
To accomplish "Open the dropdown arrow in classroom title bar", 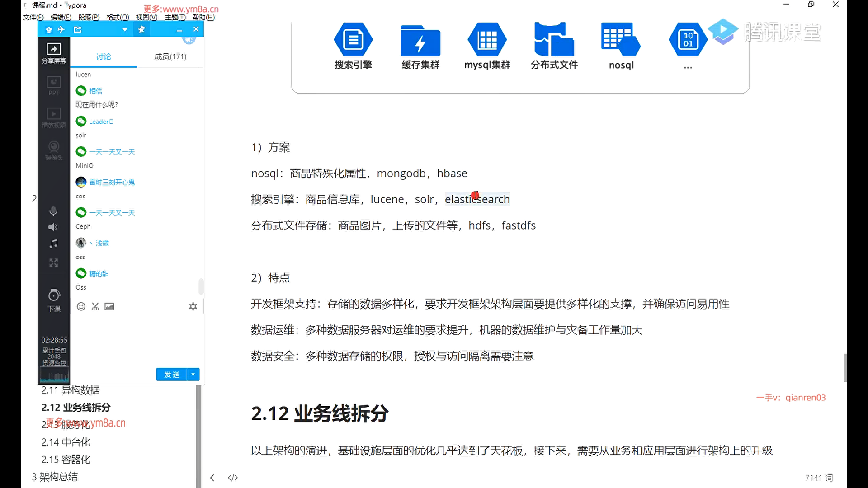I will 125,30.
